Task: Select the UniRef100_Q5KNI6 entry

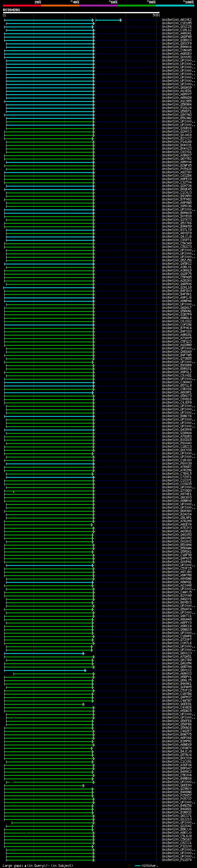Action: 177,728
